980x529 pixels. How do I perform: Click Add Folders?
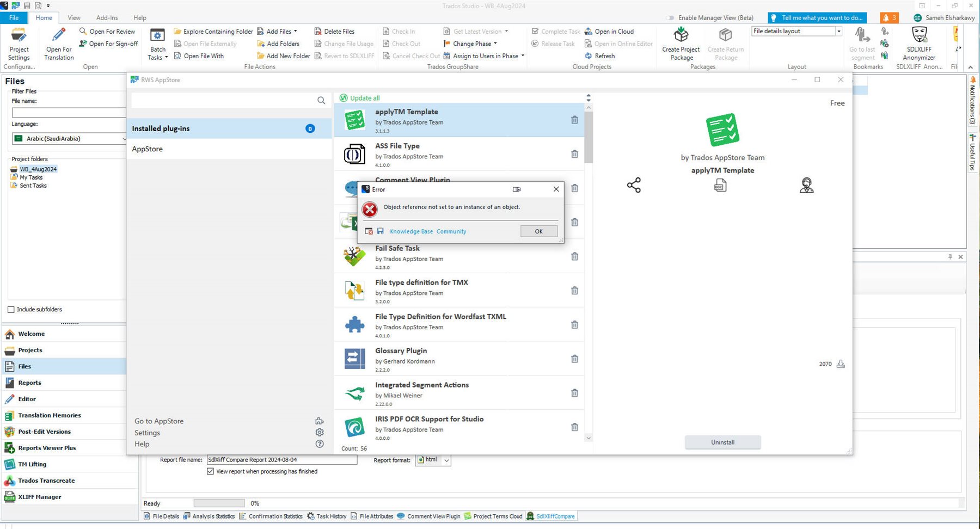(x=278, y=44)
